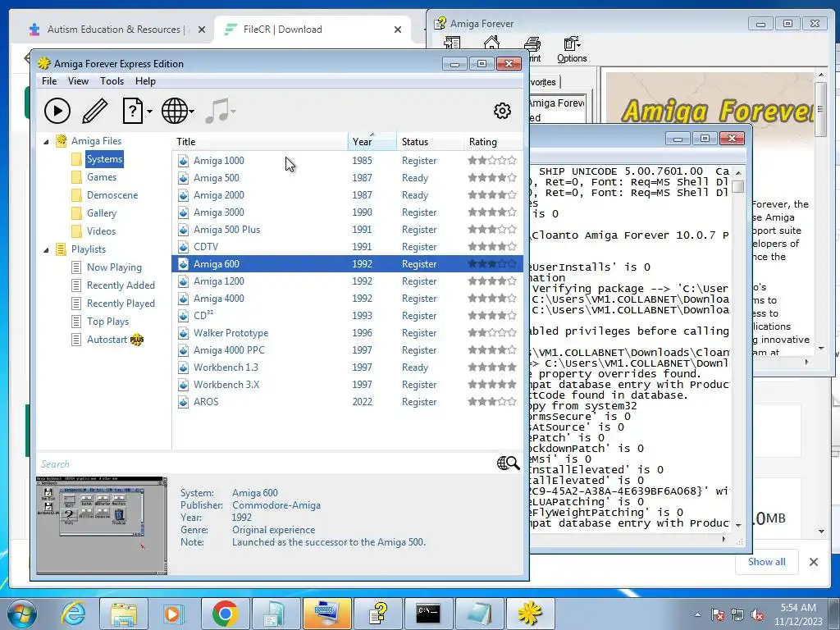
Task: Sort by Rating column header
Action: (x=493, y=141)
